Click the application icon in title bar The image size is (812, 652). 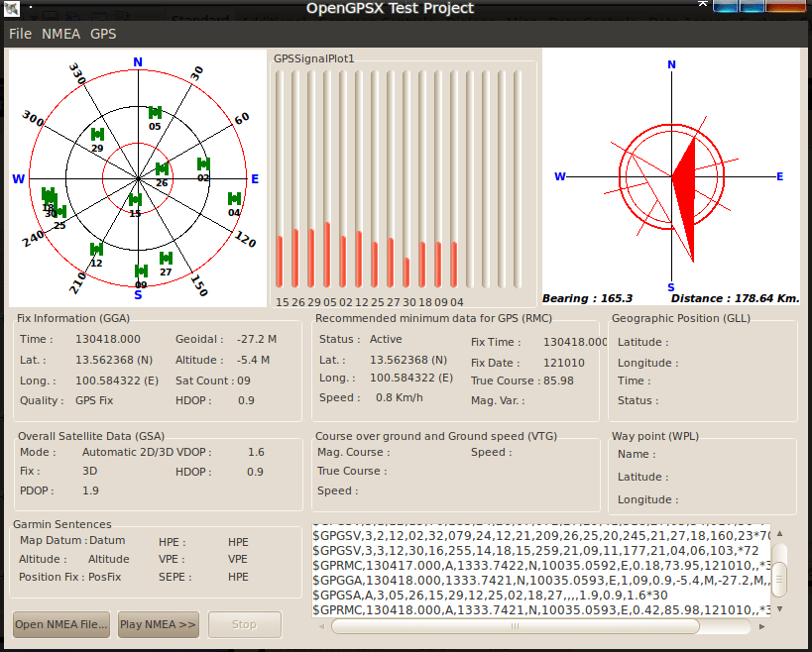(11, 8)
